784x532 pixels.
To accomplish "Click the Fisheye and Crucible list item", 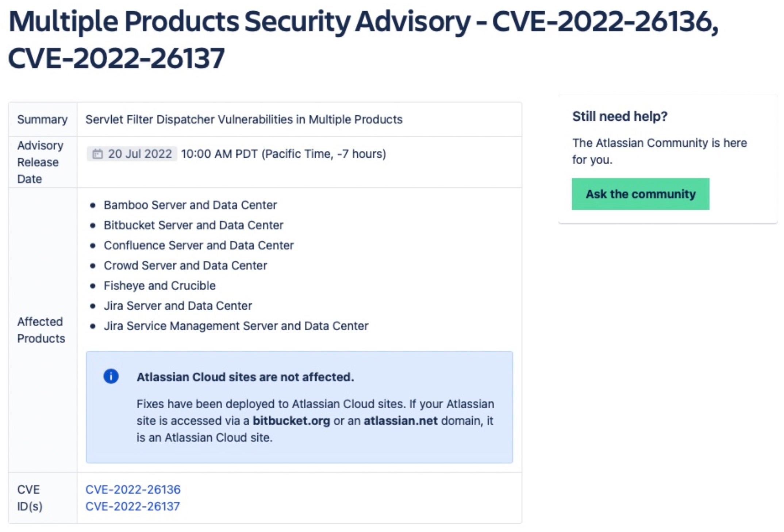I will tap(160, 285).
